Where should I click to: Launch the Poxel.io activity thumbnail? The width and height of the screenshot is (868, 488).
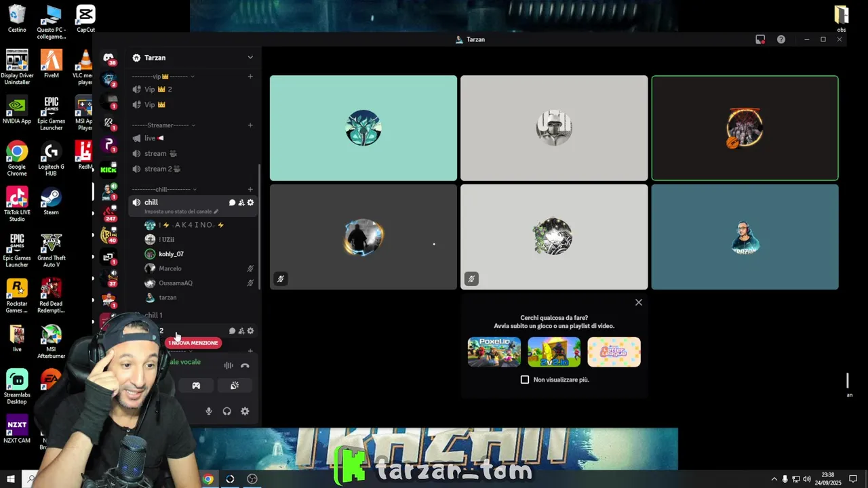(494, 352)
